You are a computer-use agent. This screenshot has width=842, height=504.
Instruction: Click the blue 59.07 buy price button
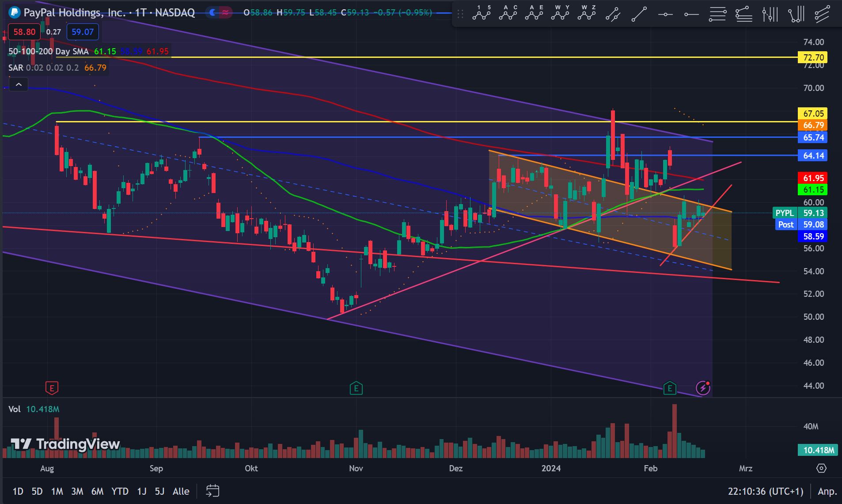click(83, 32)
